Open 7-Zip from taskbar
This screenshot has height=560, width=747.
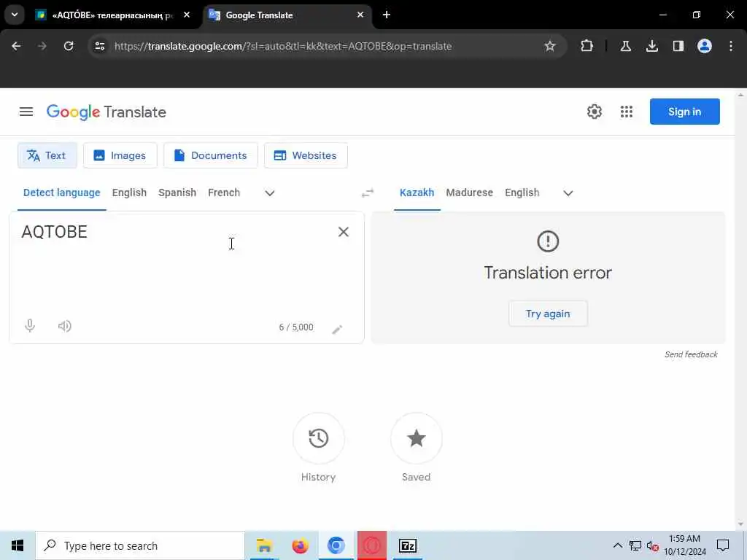[x=407, y=545]
